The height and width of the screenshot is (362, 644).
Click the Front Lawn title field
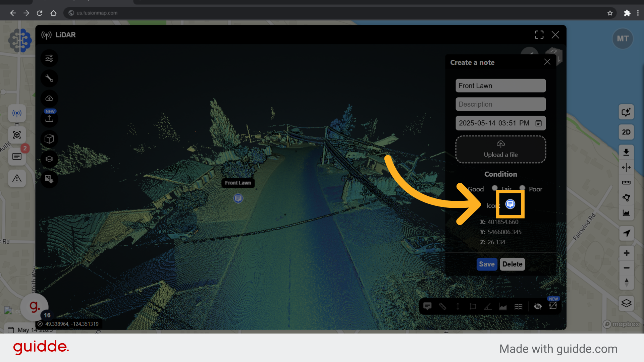500,85
